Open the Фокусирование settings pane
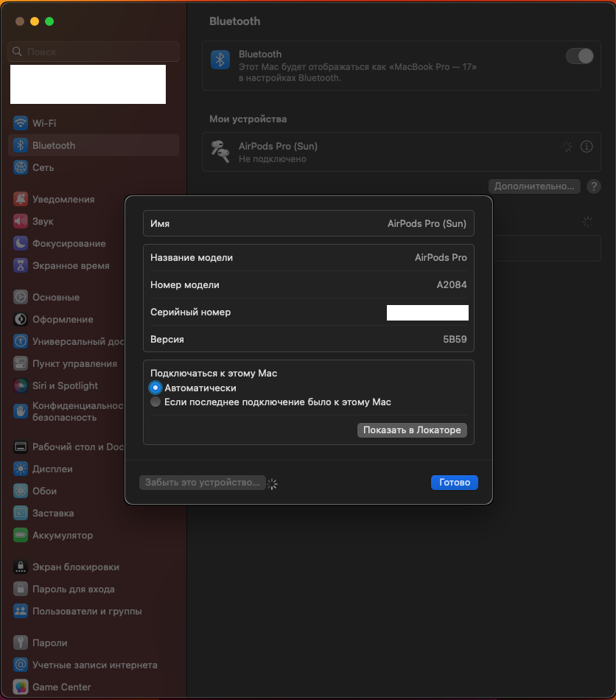This screenshot has width=616, height=700. point(94,243)
